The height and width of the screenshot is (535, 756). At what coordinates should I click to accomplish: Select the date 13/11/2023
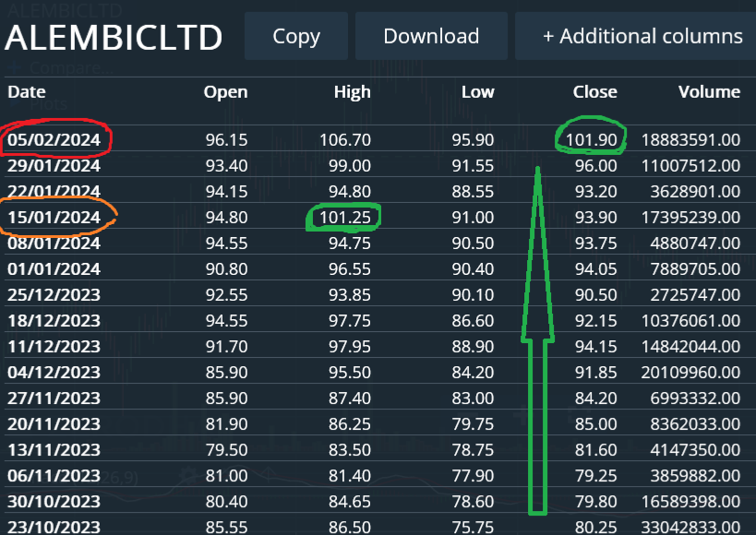[54, 450]
